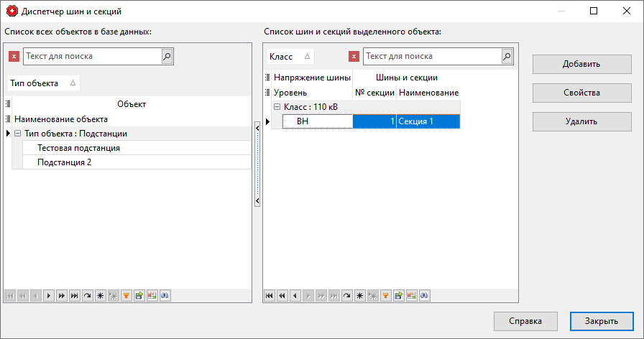Collapse the 'Класс : 110 кВ' group
The height and width of the screenshot is (339, 644).
click(x=277, y=107)
